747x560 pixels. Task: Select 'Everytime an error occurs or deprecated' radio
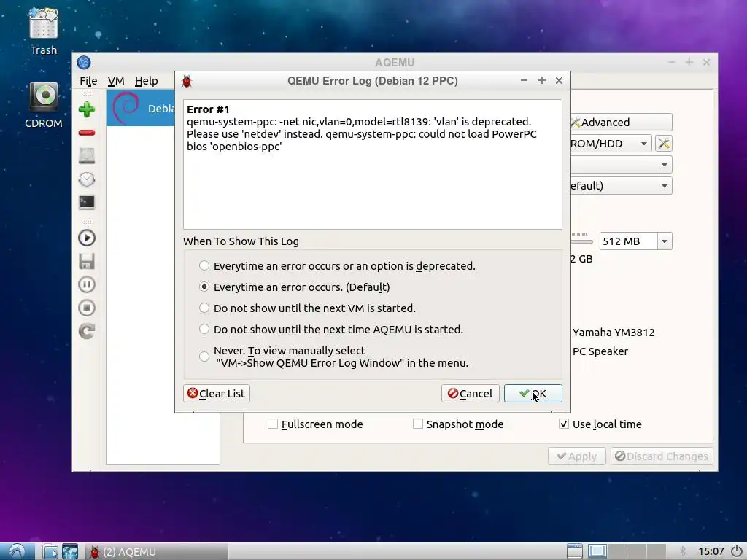coord(204,265)
